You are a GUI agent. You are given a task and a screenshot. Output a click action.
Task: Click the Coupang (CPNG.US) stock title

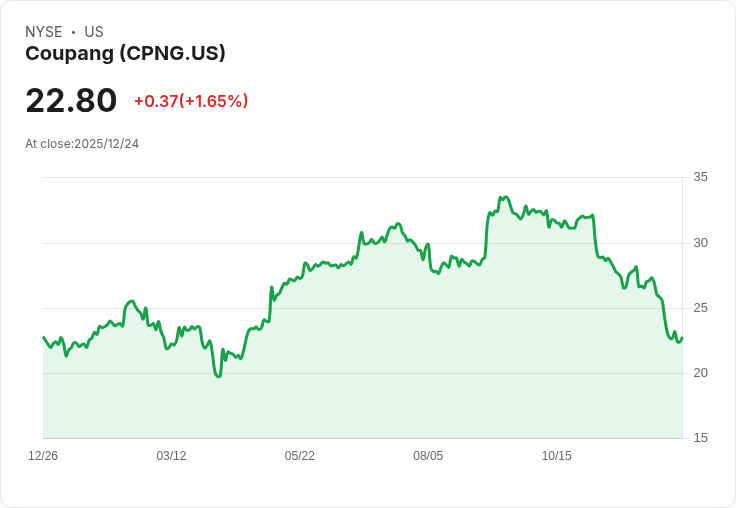click(x=125, y=54)
